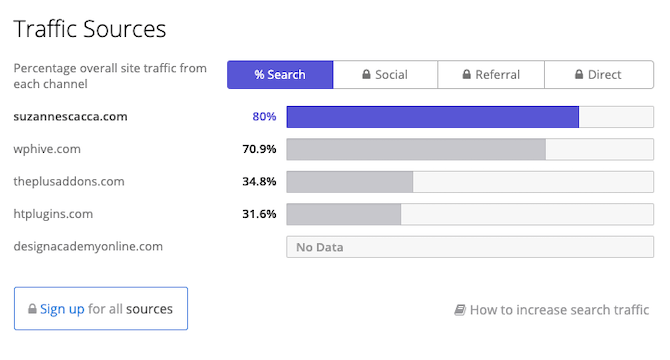Click the book icon near search traffic help
The height and width of the screenshot is (360, 670).
coord(460,310)
